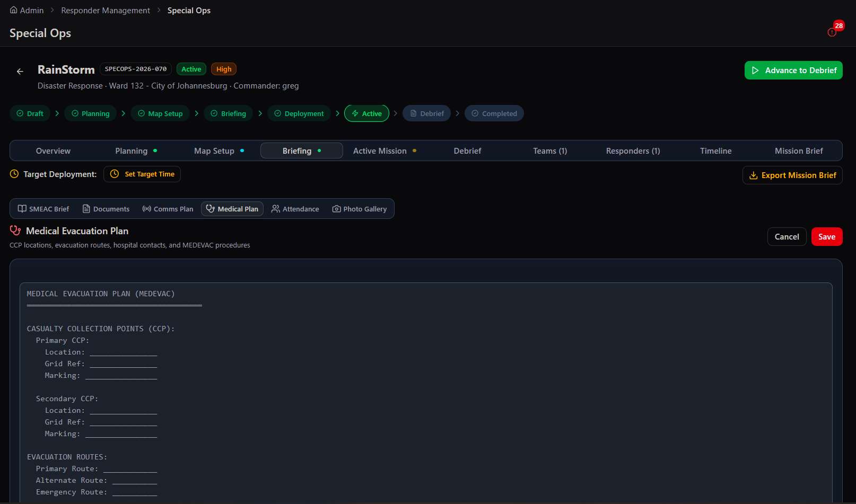Open the Photo Gallery sub-tab
The image size is (856, 504).
[360, 209]
